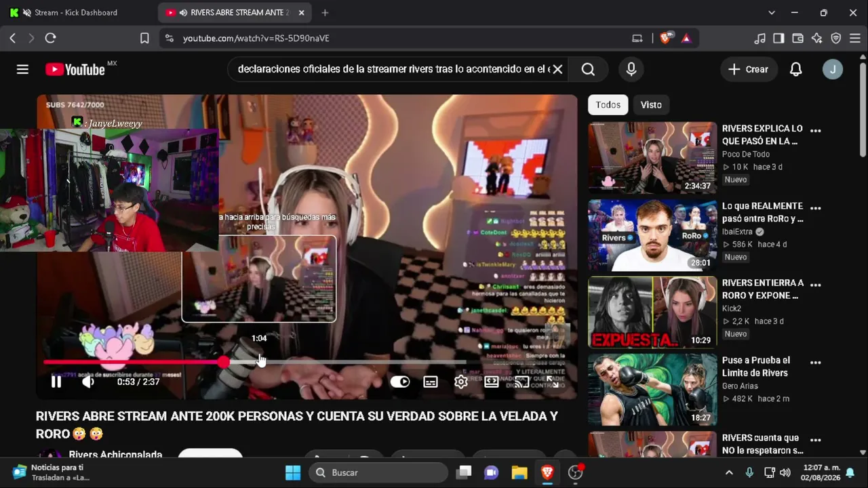Open the Lo que REALMENTE pasó video title
Screen dimensions: 868x488
pyautogui.click(x=762, y=212)
